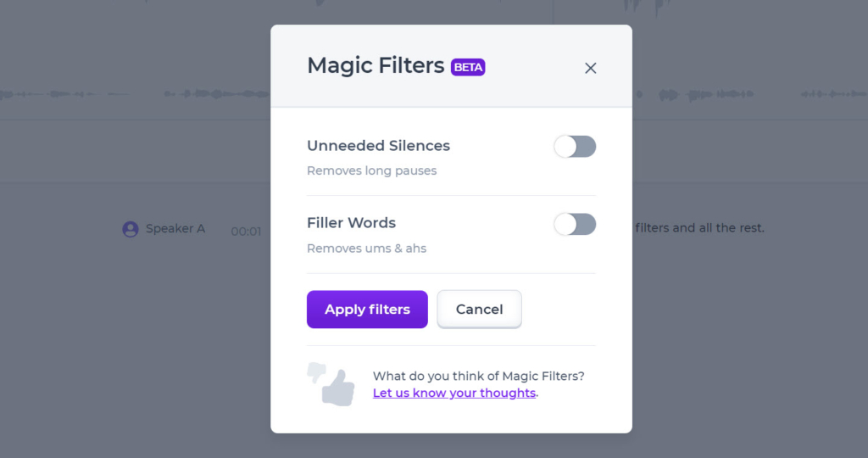Click the 'Removes long pauses' description
Image resolution: width=868 pixels, height=458 pixels.
click(371, 170)
